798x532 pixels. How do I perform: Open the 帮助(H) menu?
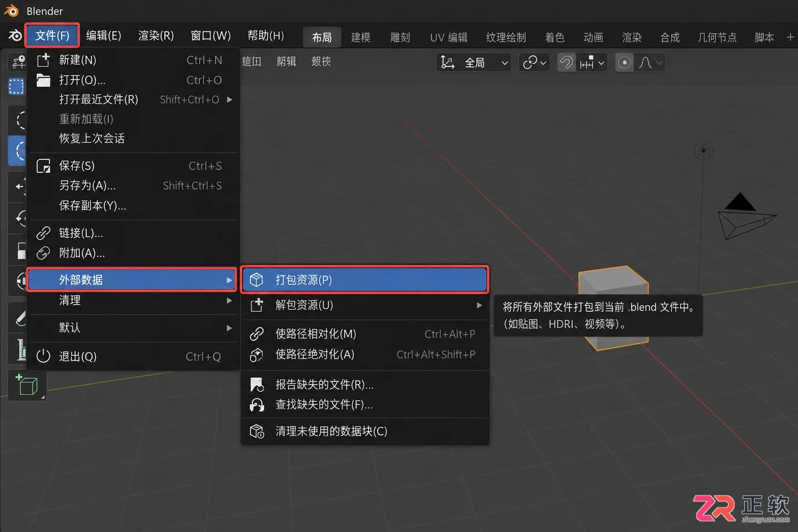[265, 36]
